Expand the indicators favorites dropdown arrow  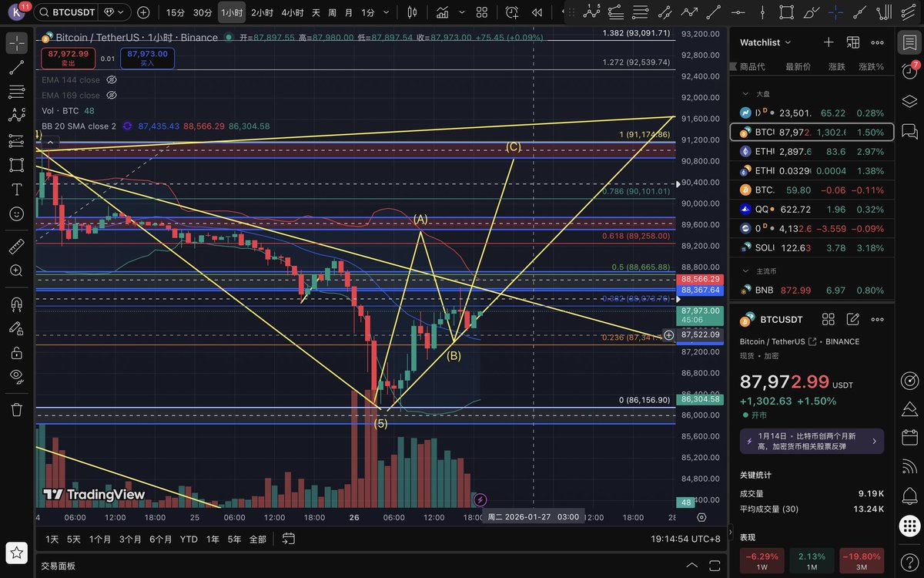[x=461, y=12]
